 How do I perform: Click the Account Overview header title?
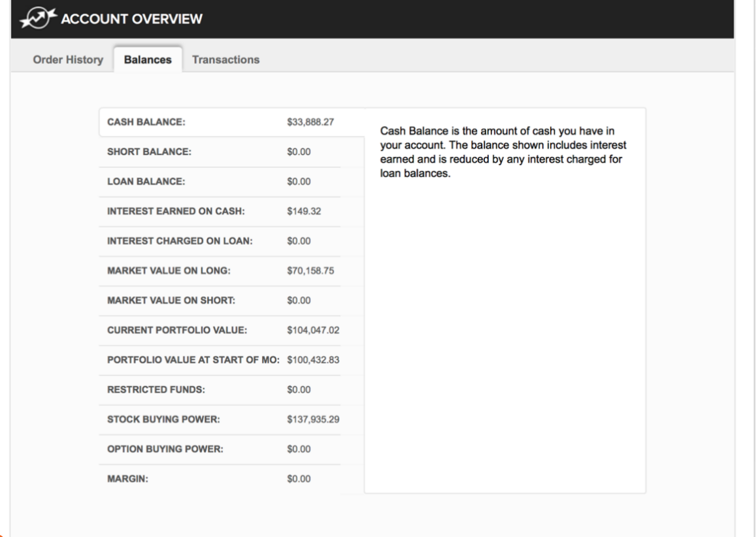tap(131, 18)
